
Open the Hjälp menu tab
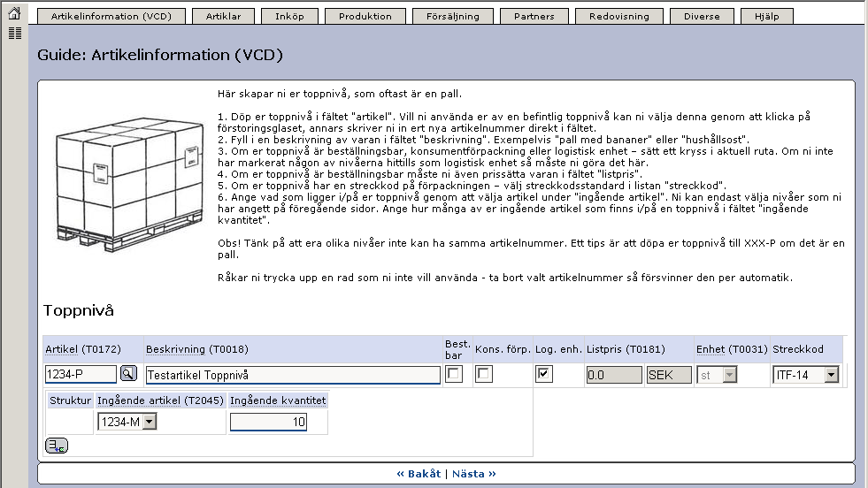[767, 16]
